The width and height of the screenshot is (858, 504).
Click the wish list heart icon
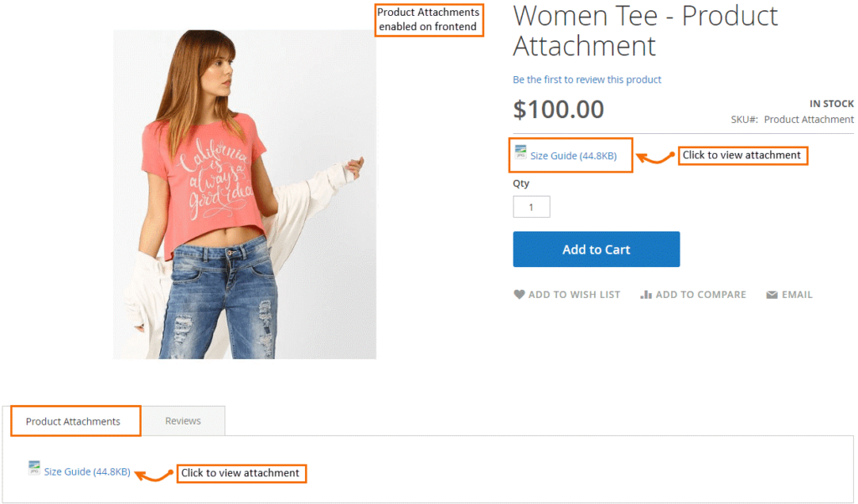(x=519, y=294)
